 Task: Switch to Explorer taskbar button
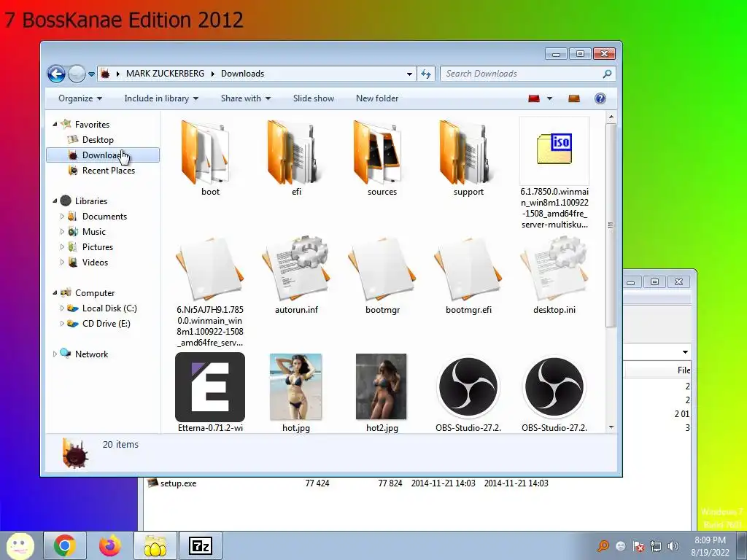coord(155,545)
